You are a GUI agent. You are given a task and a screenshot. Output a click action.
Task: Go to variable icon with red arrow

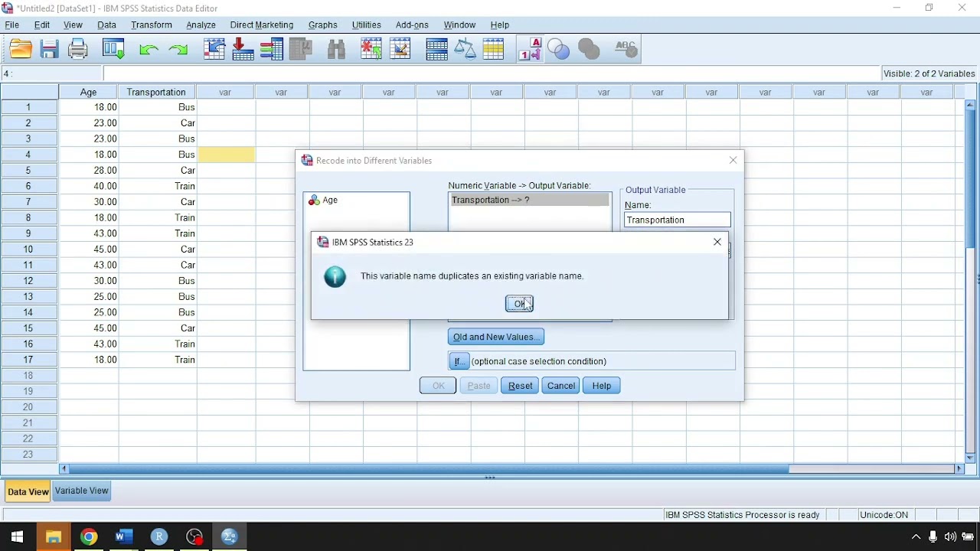[243, 50]
